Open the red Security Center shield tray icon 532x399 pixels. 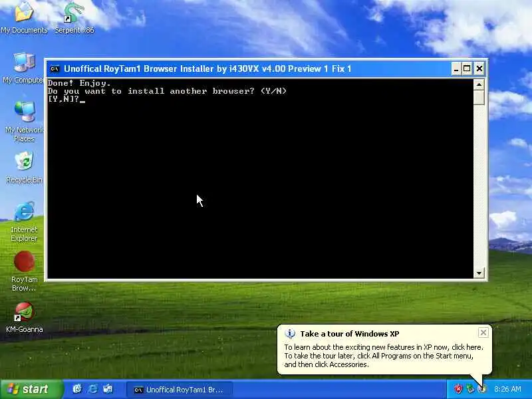[x=458, y=389]
